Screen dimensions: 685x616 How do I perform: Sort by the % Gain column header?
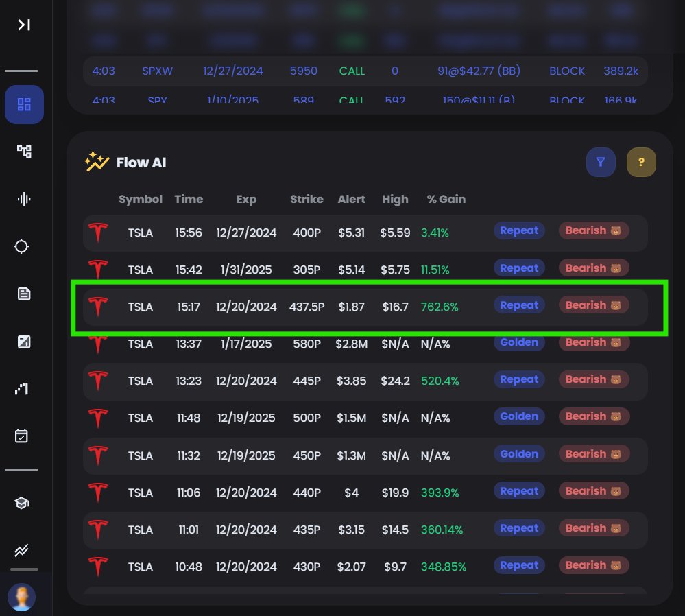tap(446, 200)
